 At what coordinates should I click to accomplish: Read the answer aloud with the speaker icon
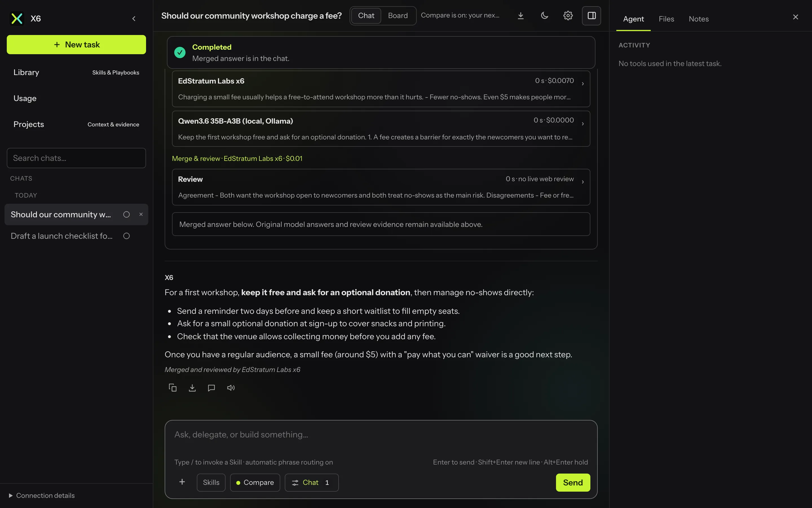pos(231,388)
